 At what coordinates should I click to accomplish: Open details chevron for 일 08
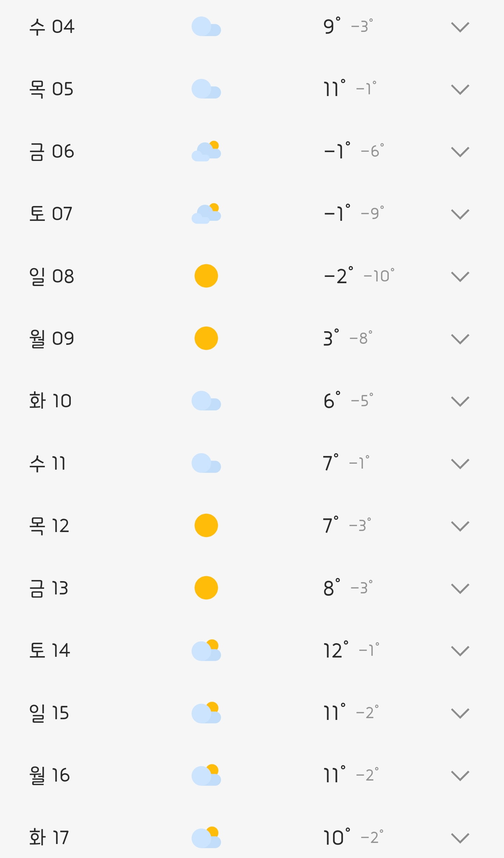click(x=460, y=277)
